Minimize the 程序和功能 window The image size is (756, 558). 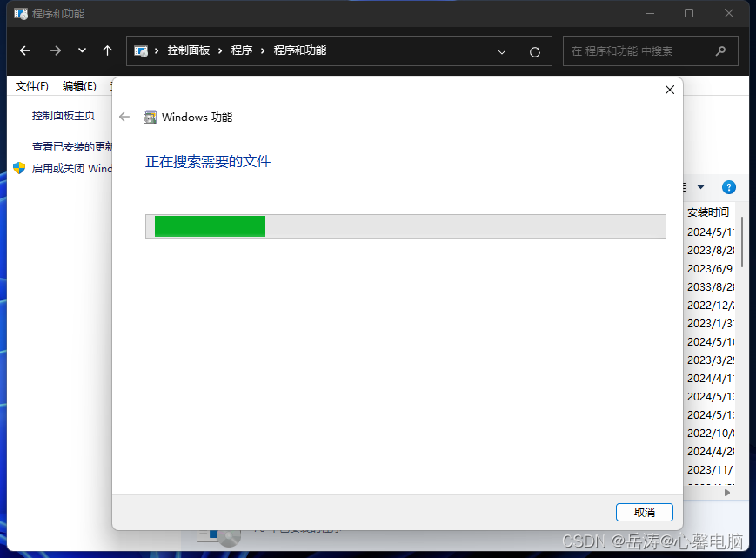(x=650, y=14)
